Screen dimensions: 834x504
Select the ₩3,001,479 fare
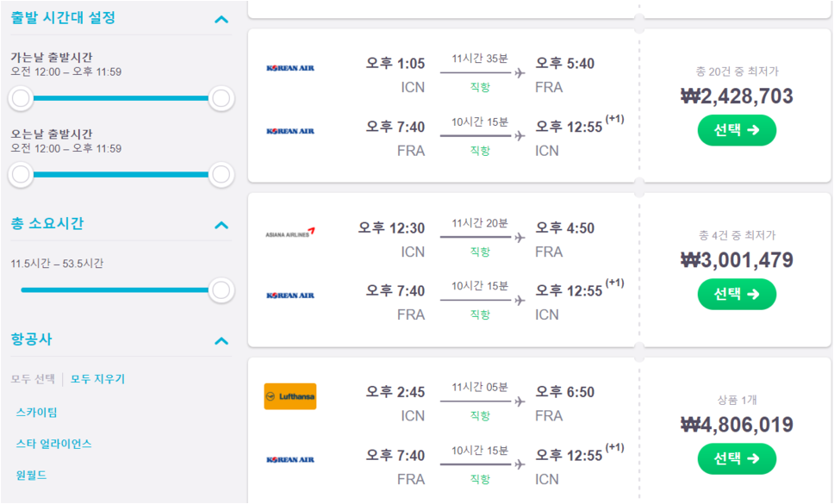pyautogui.click(x=737, y=294)
